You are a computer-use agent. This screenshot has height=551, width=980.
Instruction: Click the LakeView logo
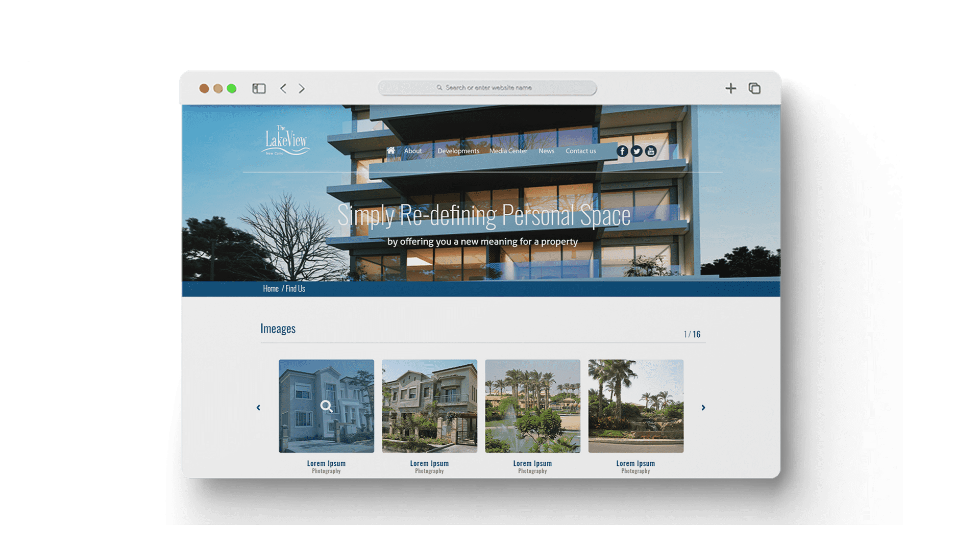pyautogui.click(x=286, y=140)
